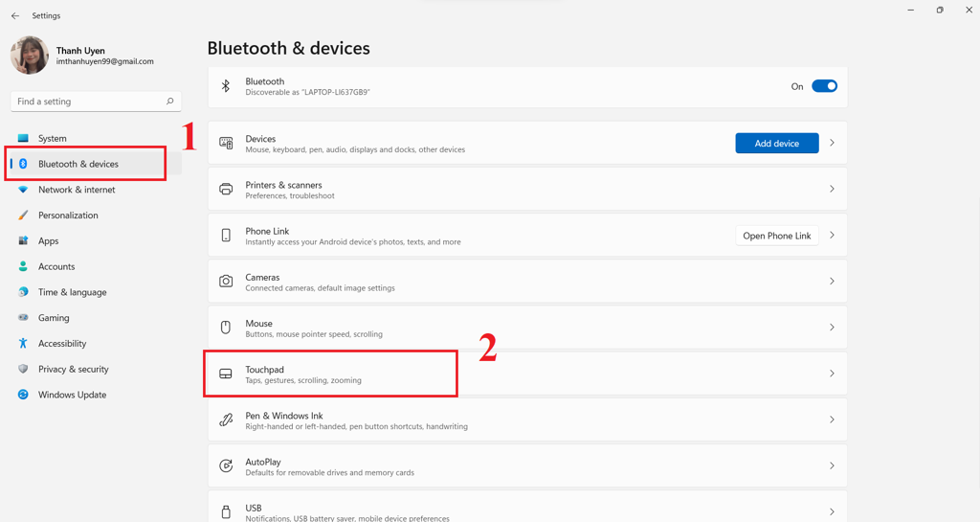Click the Accounts person icon
The height and width of the screenshot is (522, 980).
tap(23, 266)
